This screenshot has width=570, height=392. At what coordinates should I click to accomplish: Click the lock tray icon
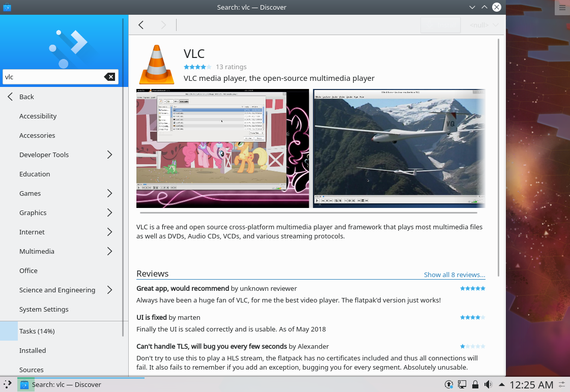(x=475, y=384)
